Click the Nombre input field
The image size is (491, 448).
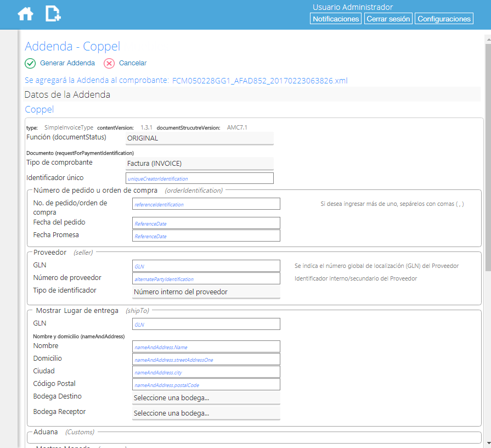[x=206, y=346]
